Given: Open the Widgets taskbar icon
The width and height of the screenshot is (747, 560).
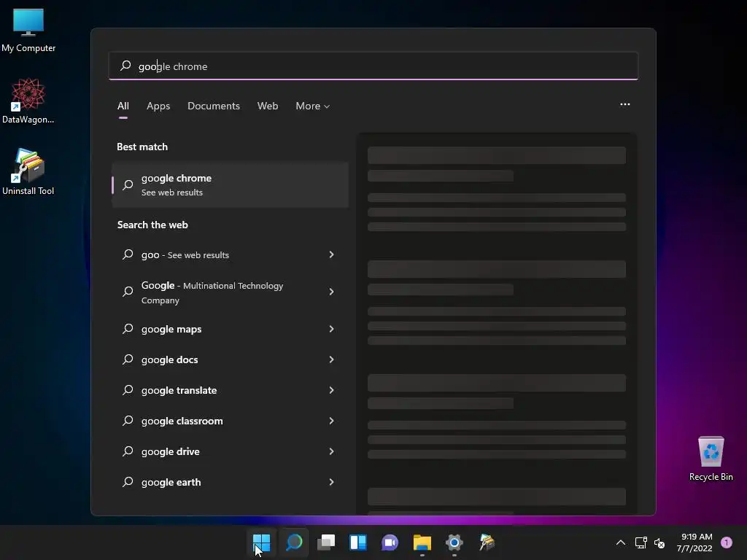Looking at the screenshot, I should click(357, 542).
